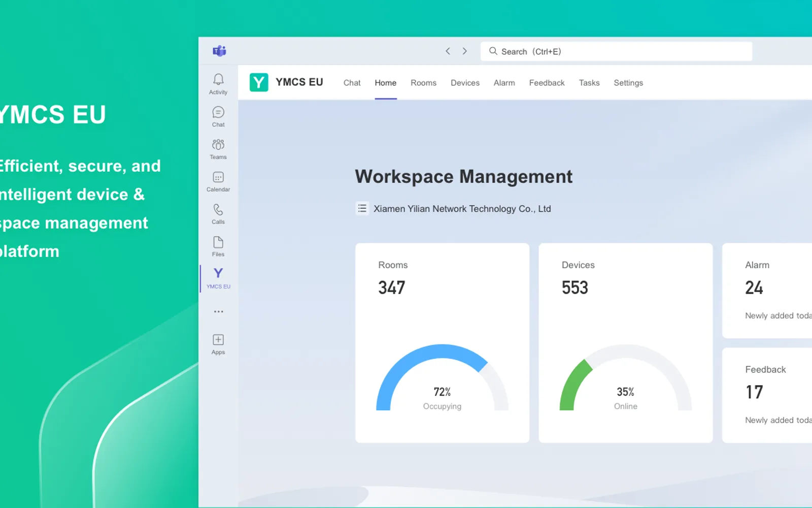
Task: Click the Feedback count 17
Action: (x=754, y=392)
